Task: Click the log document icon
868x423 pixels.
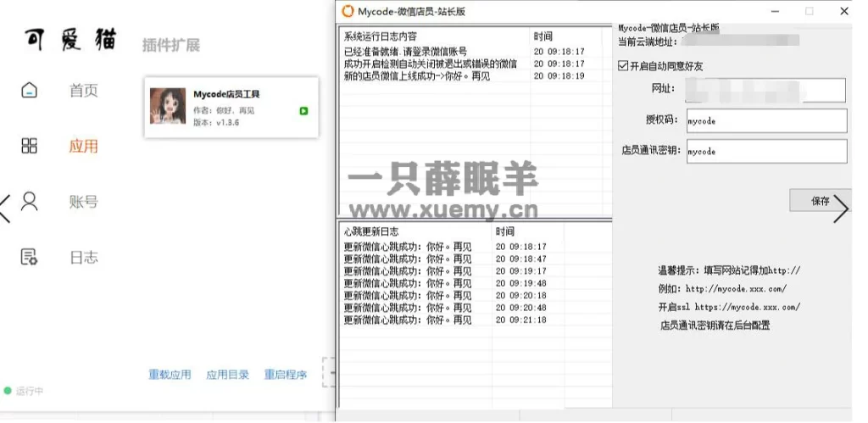Action: [30, 257]
